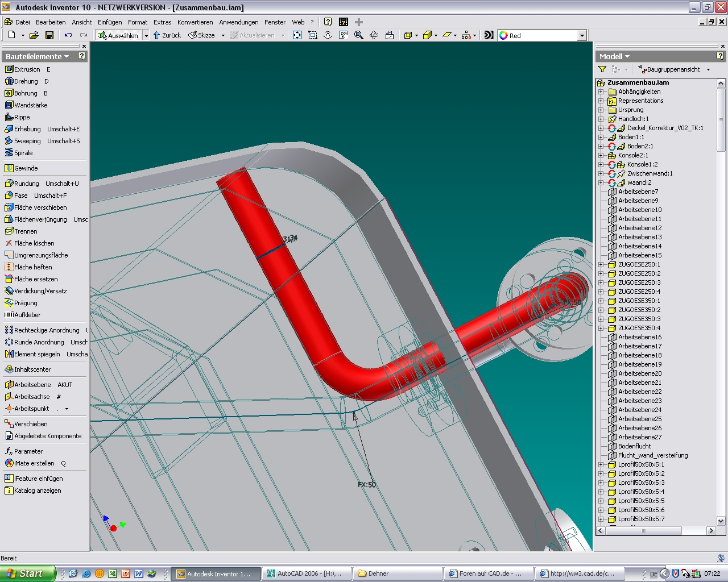
Task: Activate the Zoom magnifier tool
Action: click(x=359, y=35)
